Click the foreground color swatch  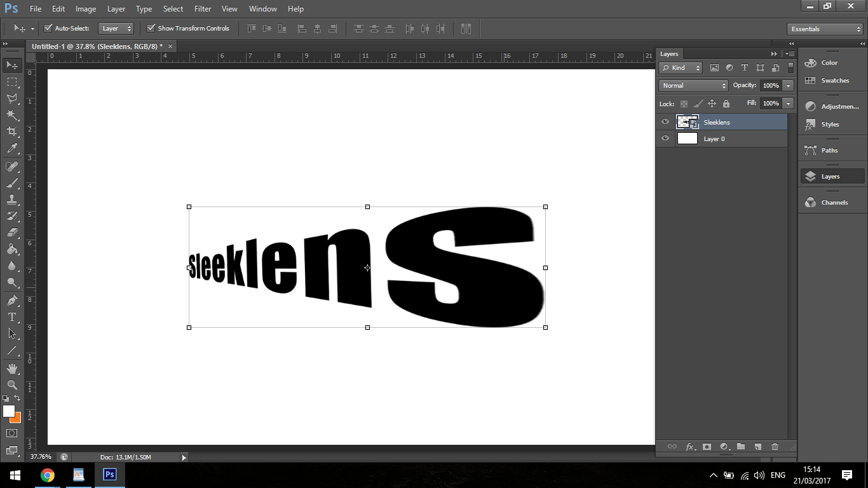[8, 411]
